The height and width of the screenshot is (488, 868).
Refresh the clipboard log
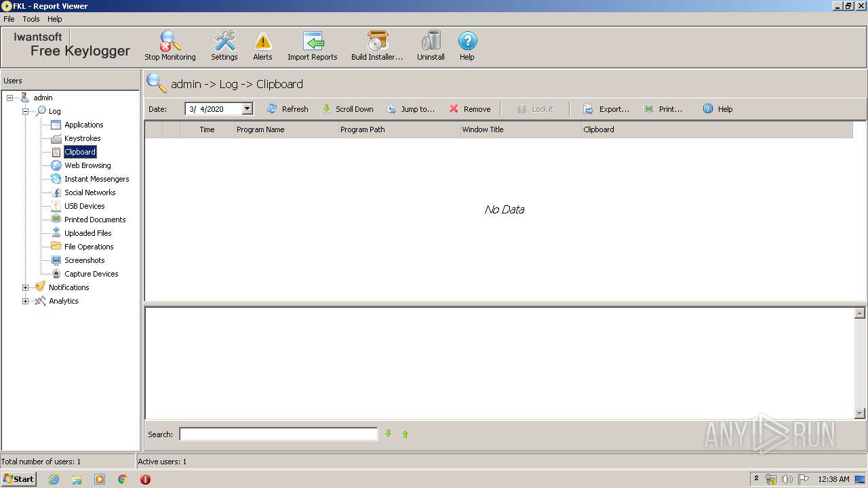pyautogui.click(x=288, y=109)
